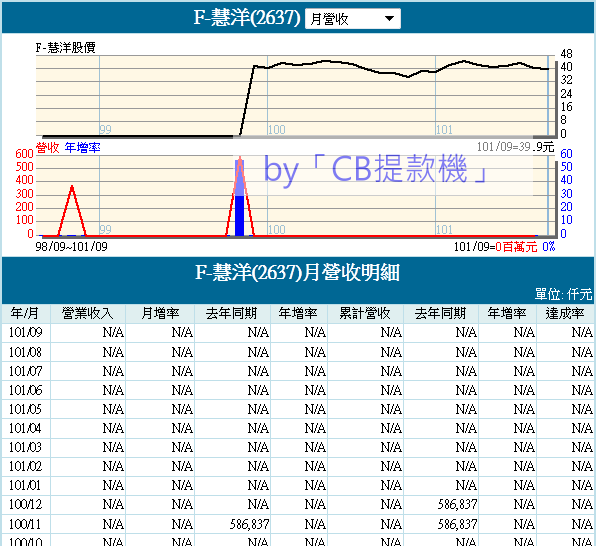Select the 100/12 row date cell
600x546 pixels.
click(x=25, y=504)
